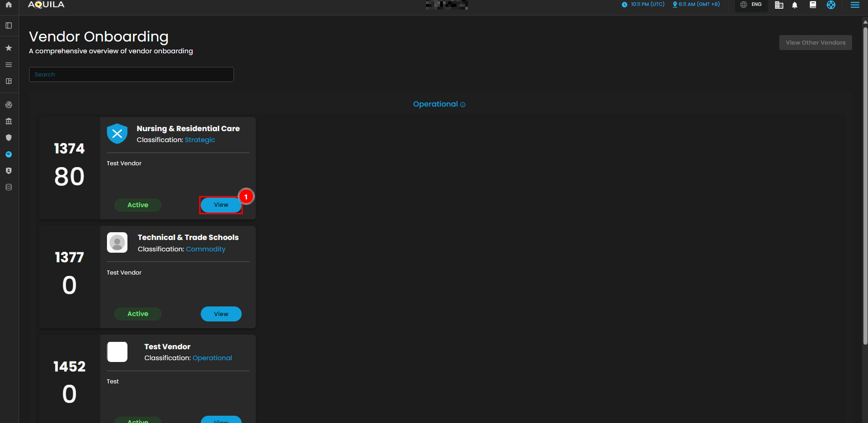
Task: Open the organization building icon in the header
Action: click(779, 5)
